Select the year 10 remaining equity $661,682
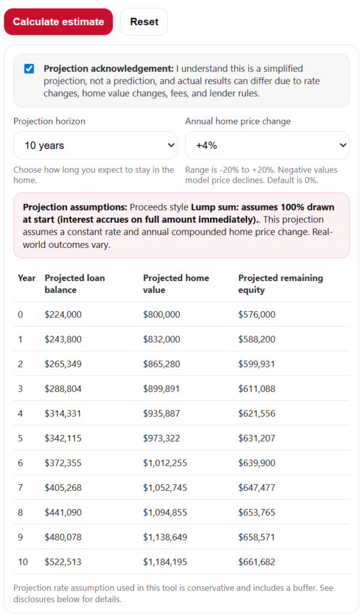The height and width of the screenshot is (616, 364). pos(257,562)
